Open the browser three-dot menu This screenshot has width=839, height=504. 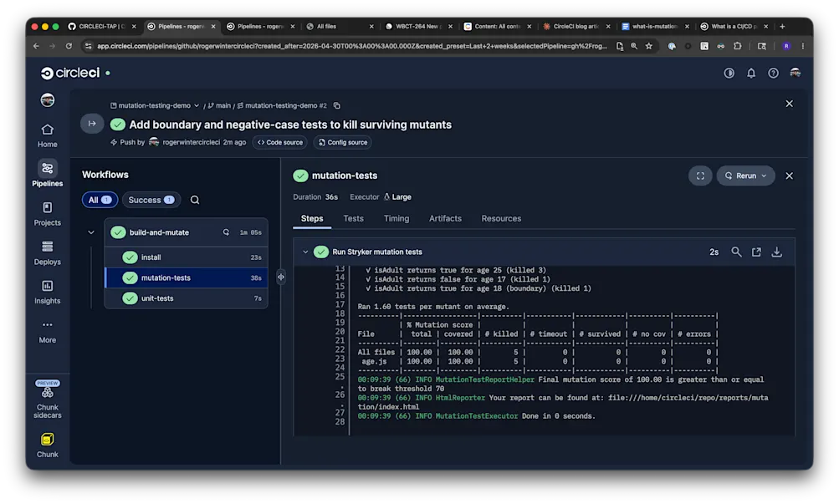click(803, 46)
